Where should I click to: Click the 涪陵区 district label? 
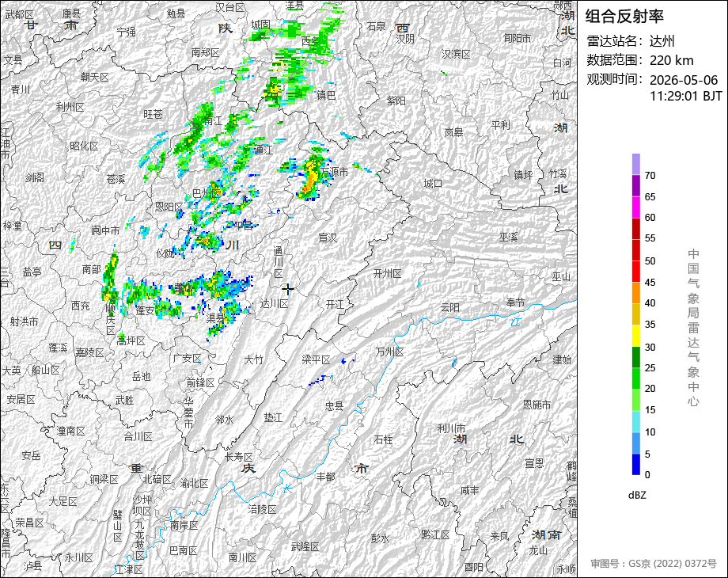tap(263, 509)
